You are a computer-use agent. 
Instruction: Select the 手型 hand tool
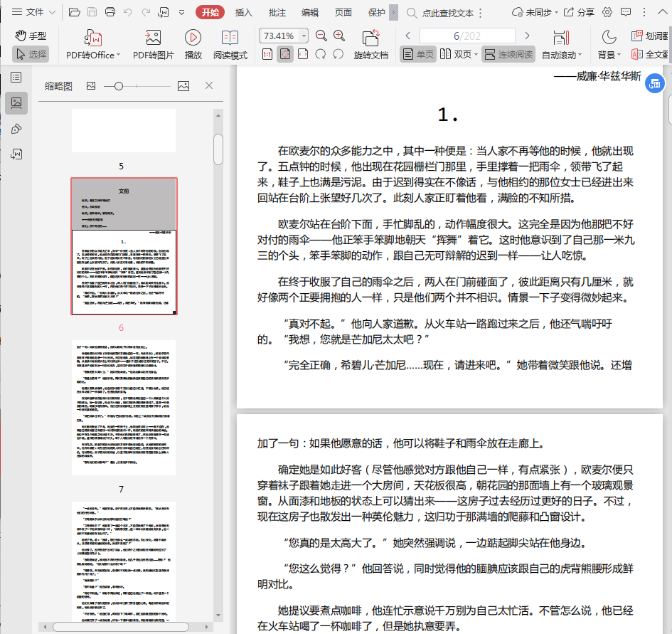(x=31, y=36)
